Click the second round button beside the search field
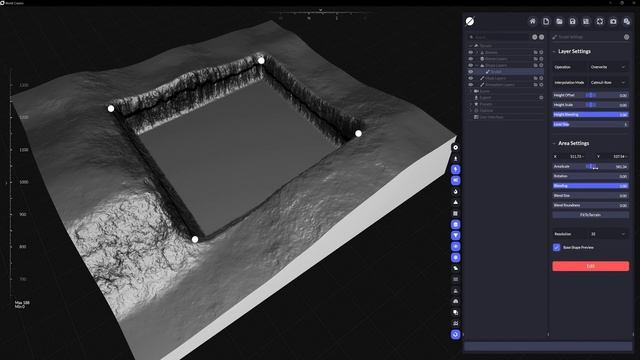 [x=542, y=37]
